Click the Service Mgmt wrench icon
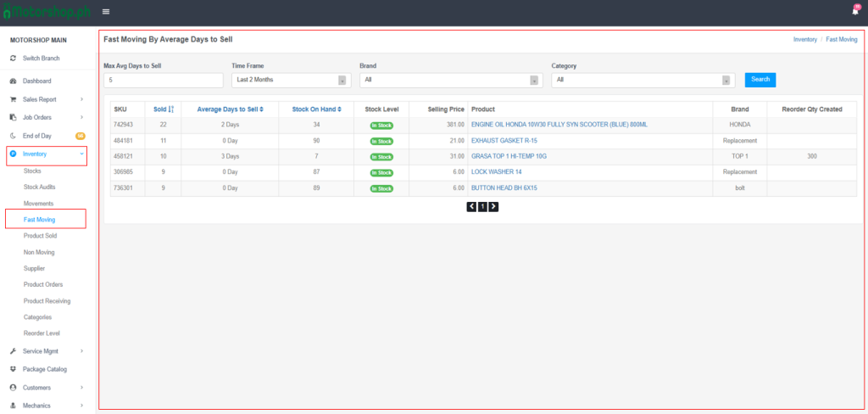 pos(13,351)
